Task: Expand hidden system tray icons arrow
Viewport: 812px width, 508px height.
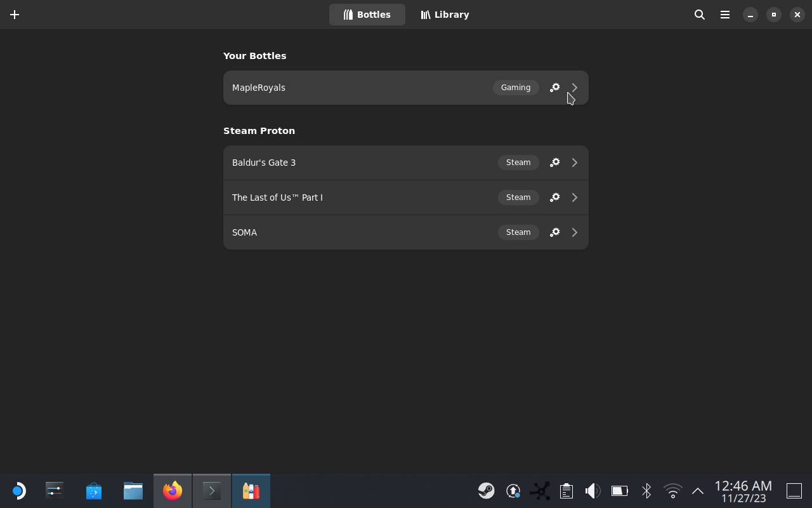Action: (698, 491)
